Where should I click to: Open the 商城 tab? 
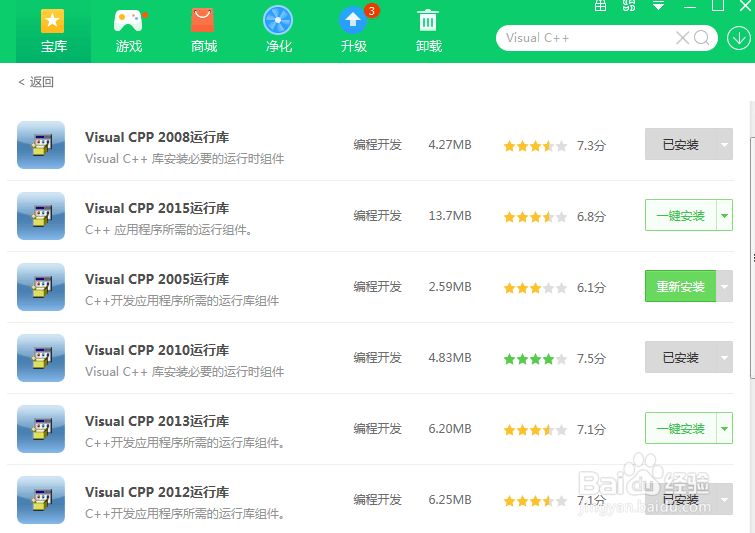click(x=204, y=31)
